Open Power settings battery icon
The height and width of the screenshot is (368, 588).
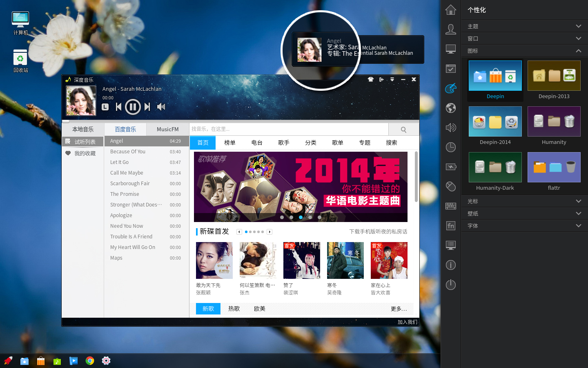pos(451,167)
